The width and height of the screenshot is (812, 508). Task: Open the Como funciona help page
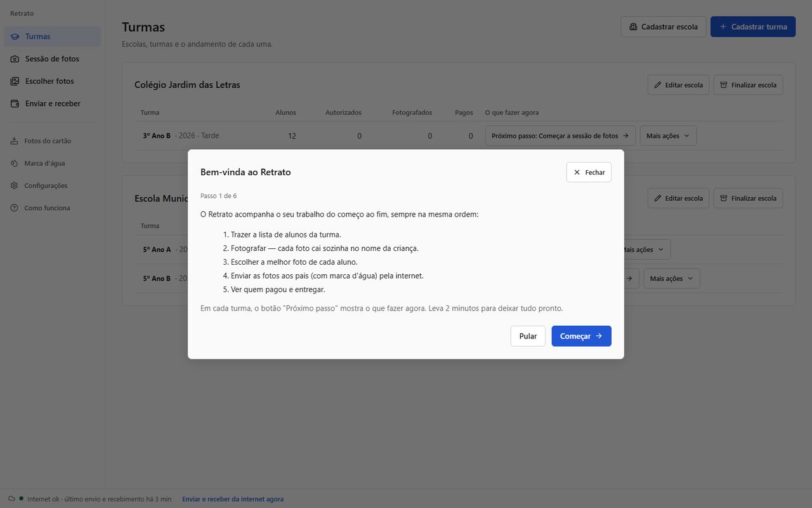52,208
